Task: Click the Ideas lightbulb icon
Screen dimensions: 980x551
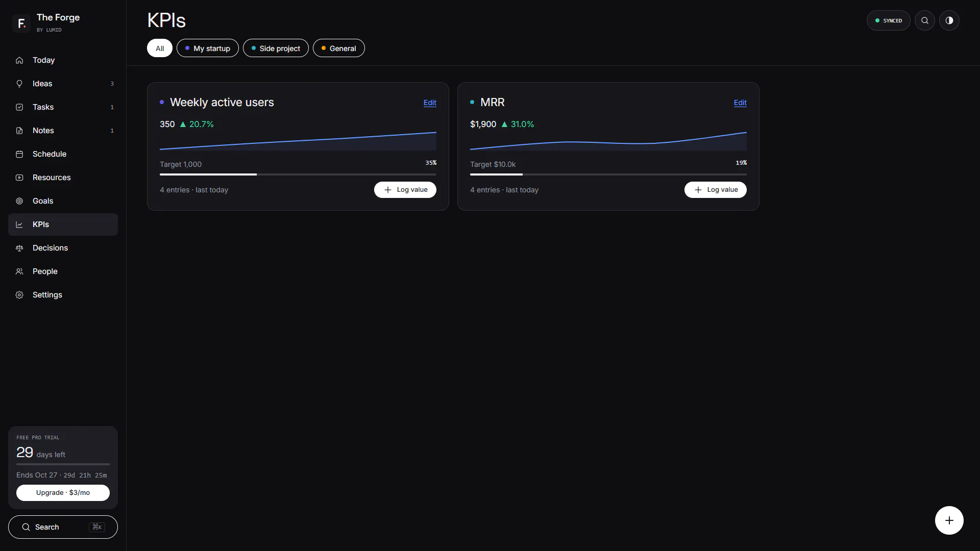Action: tap(19, 84)
